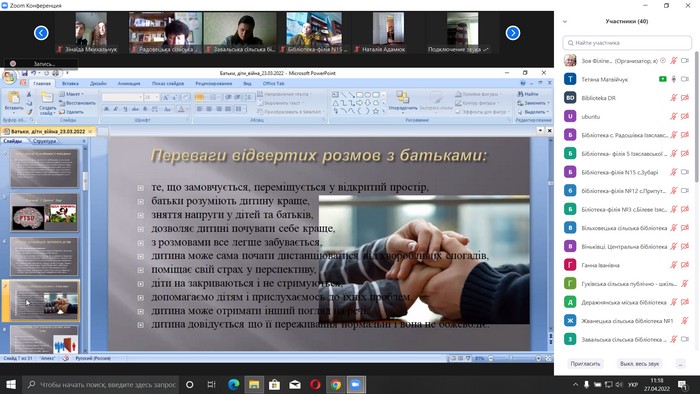Open Google Chrome from taskbar
This screenshot has height=394, width=700.
pyautogui.click(x=336, y=385)
